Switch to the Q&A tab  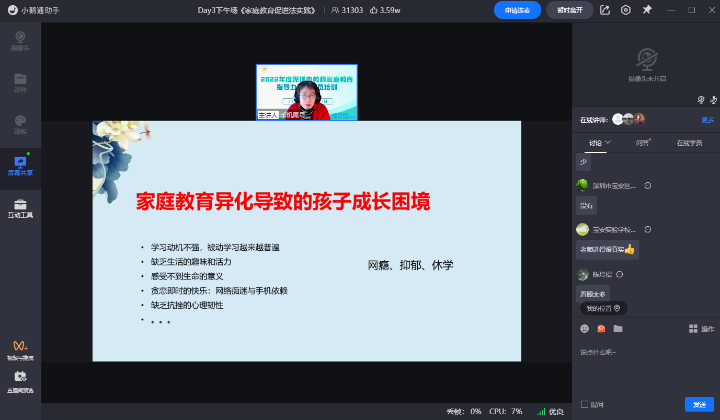(x=642, y=143)
